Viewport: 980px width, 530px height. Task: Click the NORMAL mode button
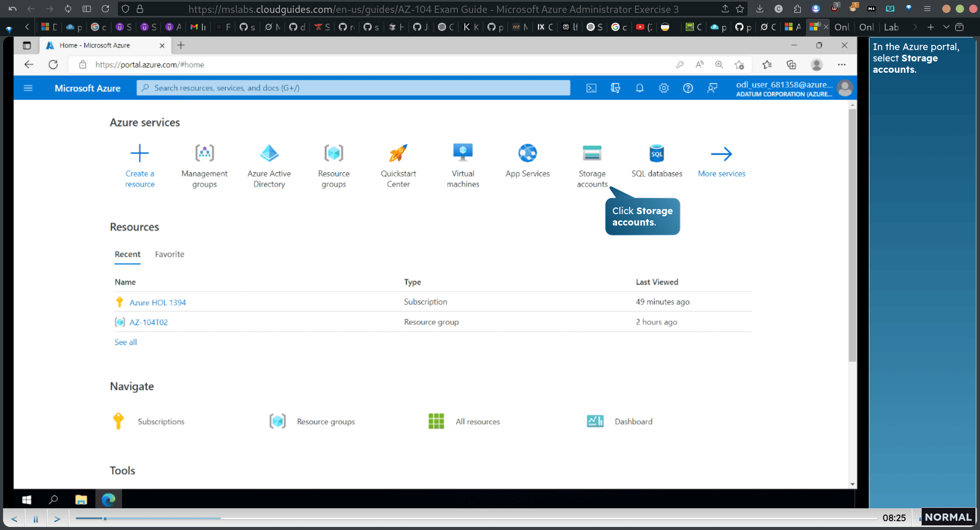click(x=948, y=517)
